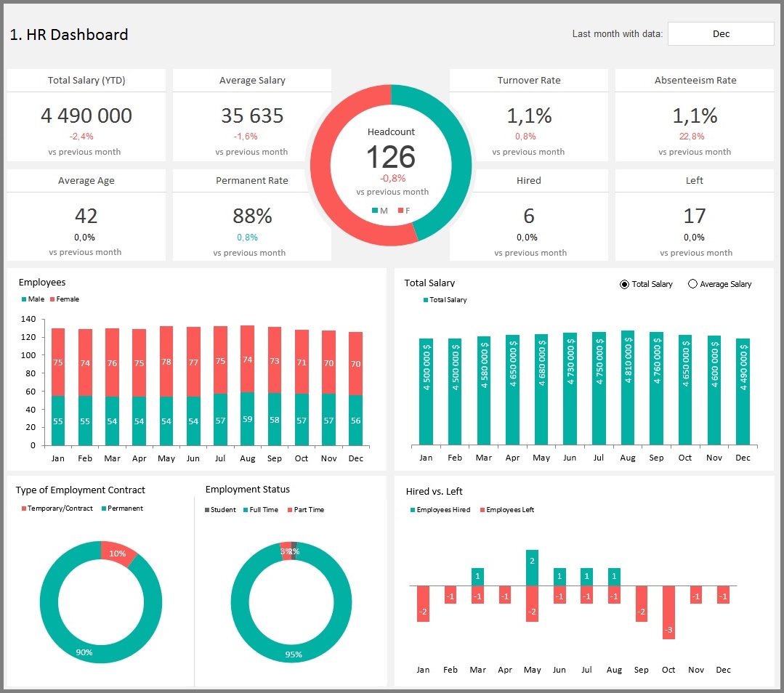
Task: Click the Permanent legend marker
Action: [x=104, y=508]
